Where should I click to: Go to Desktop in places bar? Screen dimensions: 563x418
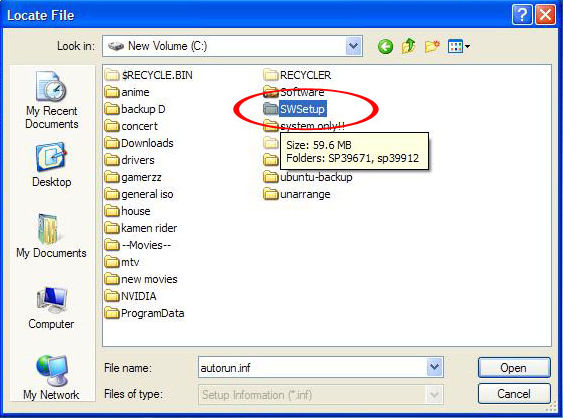click(51, 166)
